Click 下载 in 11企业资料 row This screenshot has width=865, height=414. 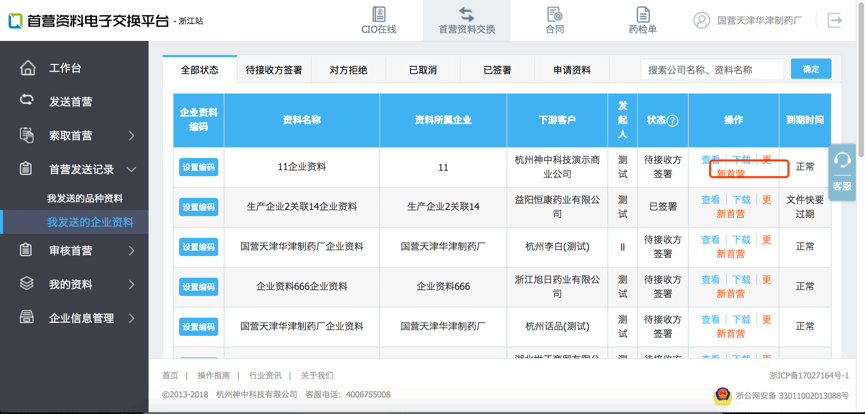[x=741, y=160]
